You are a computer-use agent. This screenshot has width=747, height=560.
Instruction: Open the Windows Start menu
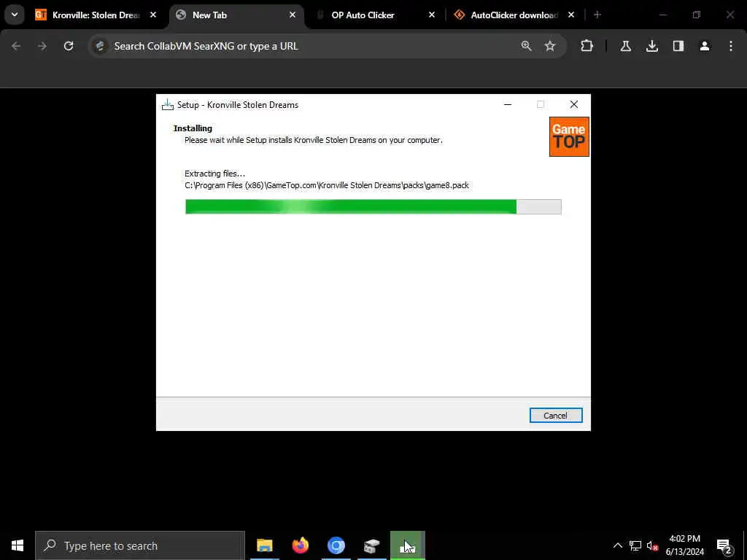pyautogui.click(x=18, y=545)
